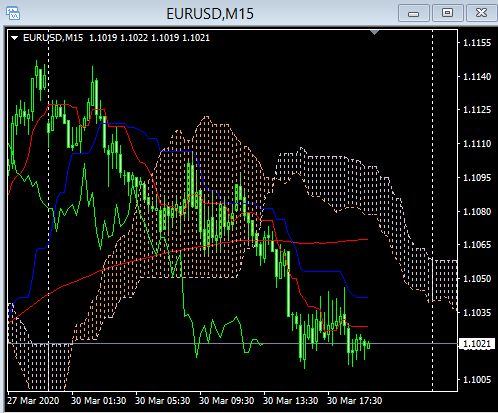Click the 1.1080 price scale label

click(477, 211)
